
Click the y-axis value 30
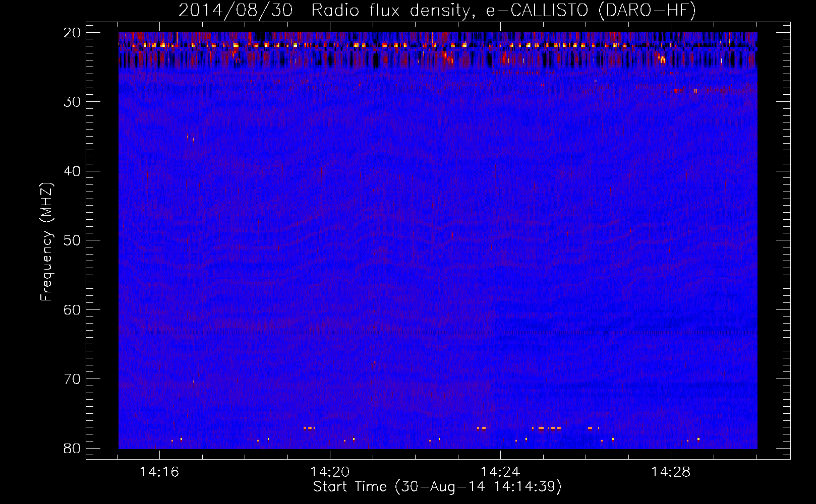73,102
